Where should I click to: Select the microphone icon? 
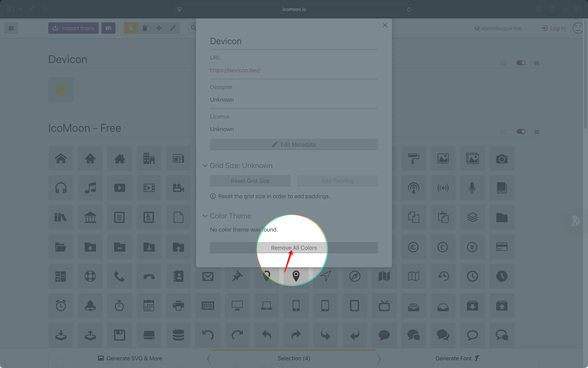(x=472, y=188)
